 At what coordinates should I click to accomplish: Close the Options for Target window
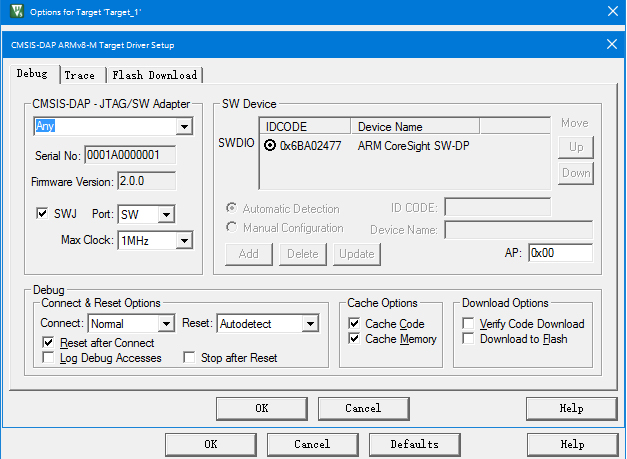613,11
